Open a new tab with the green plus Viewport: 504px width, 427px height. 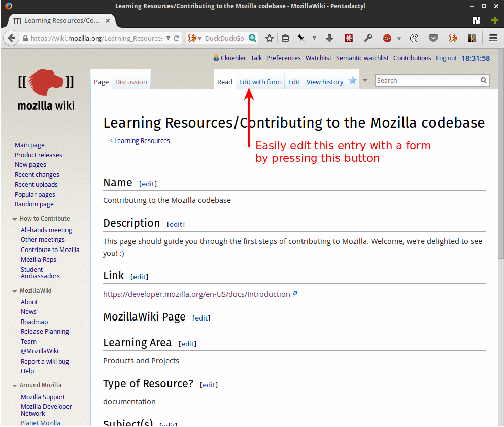click(495, 21)
